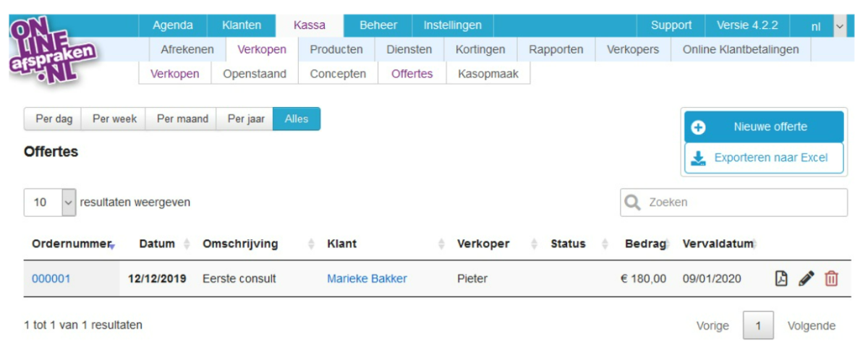Click the pencil edit icon for Marieke's offerte

[x=807, y=278]
